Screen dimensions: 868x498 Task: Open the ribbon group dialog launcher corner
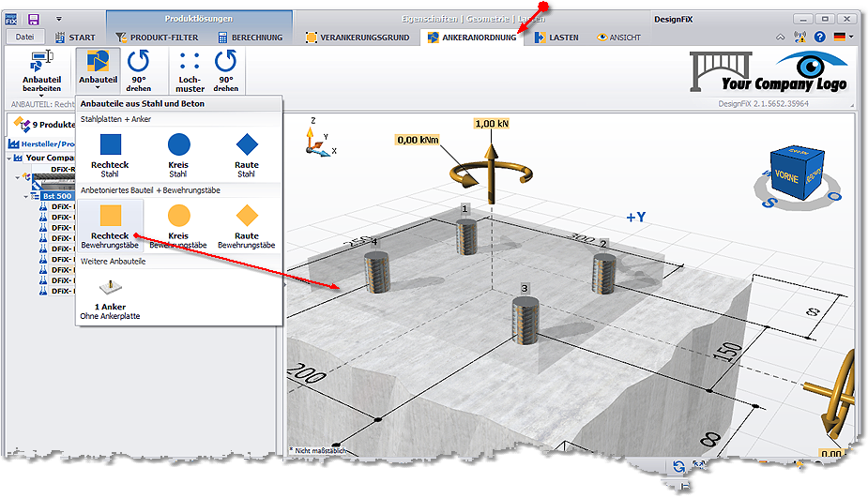coord(850,104)
